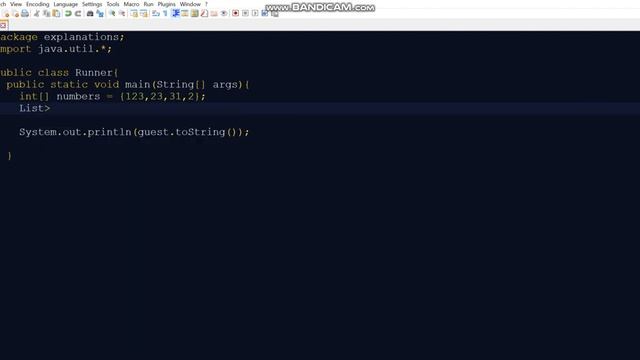Zoom out using the magnifier minus icon
640x360 pixels.
[122, 13]
